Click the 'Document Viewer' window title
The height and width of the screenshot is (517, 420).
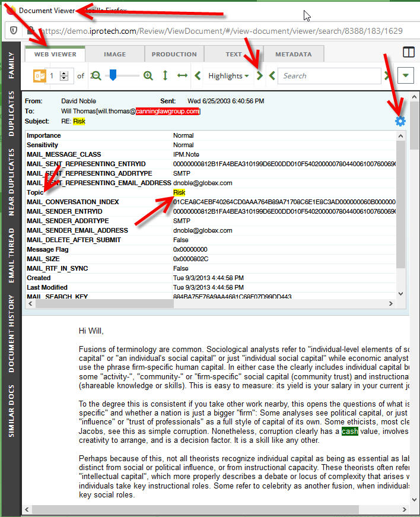tap(47, 11)
